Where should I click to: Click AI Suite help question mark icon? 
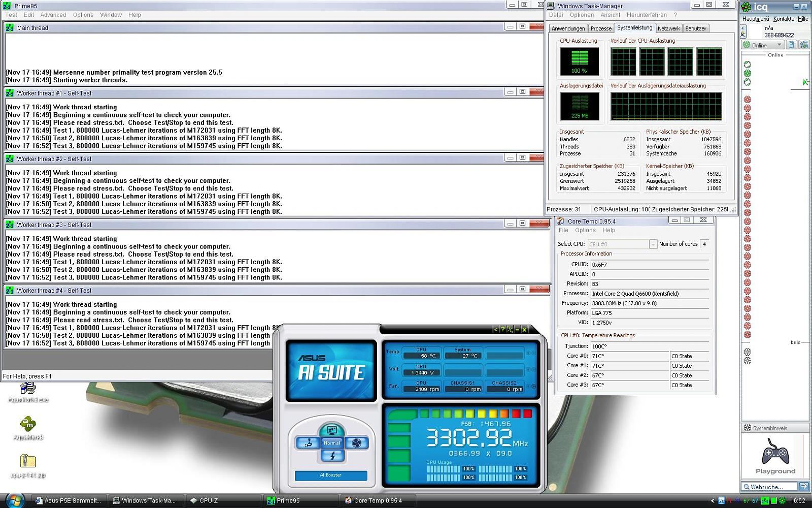coord(503,330)
